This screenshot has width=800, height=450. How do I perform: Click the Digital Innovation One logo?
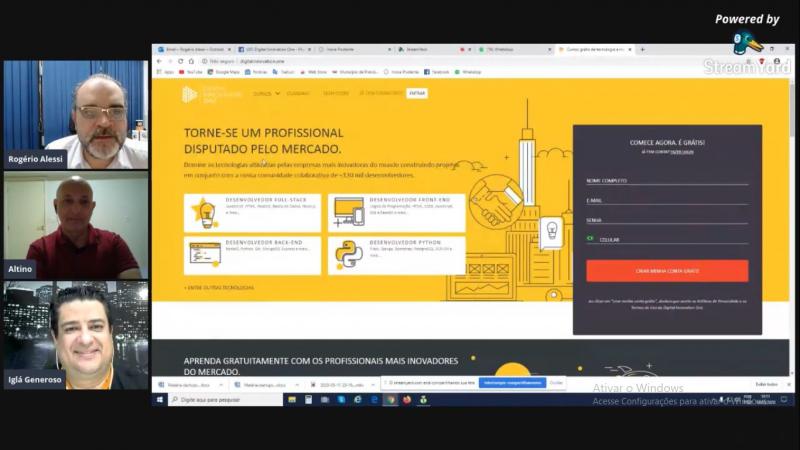(211, 94)
